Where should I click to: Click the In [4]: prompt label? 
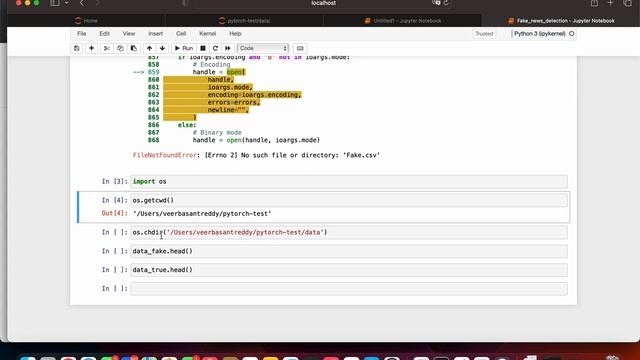[114, 200]
